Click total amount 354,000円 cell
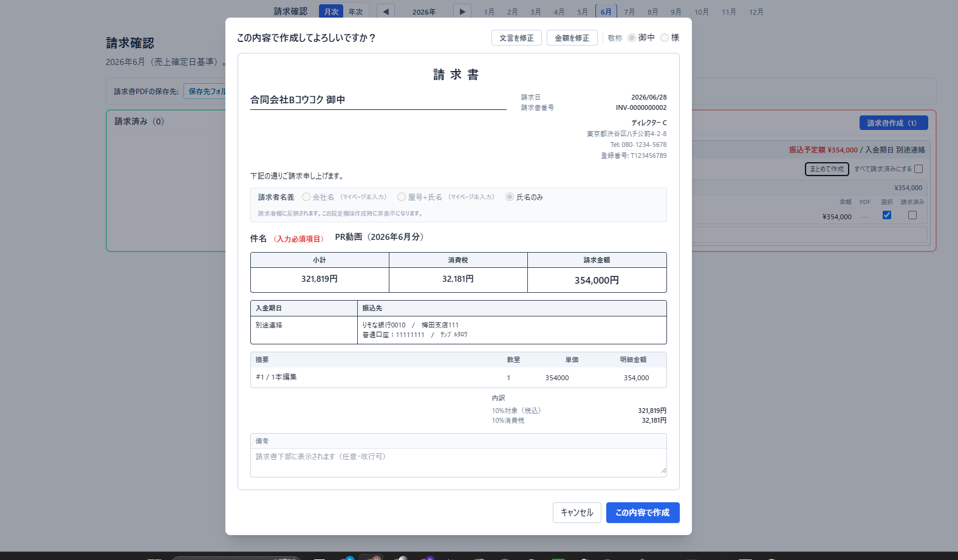958x560 pixels. point(597,280)
